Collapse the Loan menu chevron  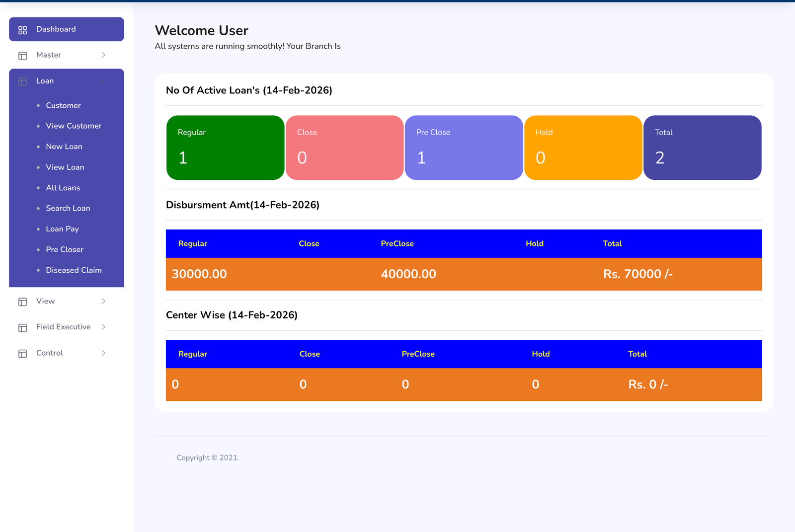[x=103, y=81]
